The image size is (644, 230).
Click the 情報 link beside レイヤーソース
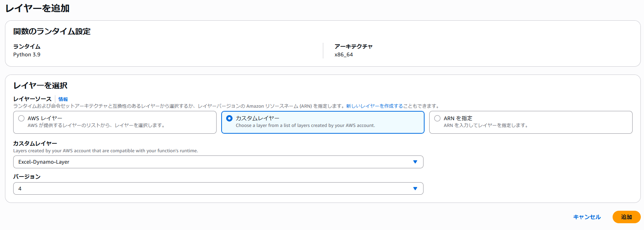pyautogui.click(x=63, y=99)
